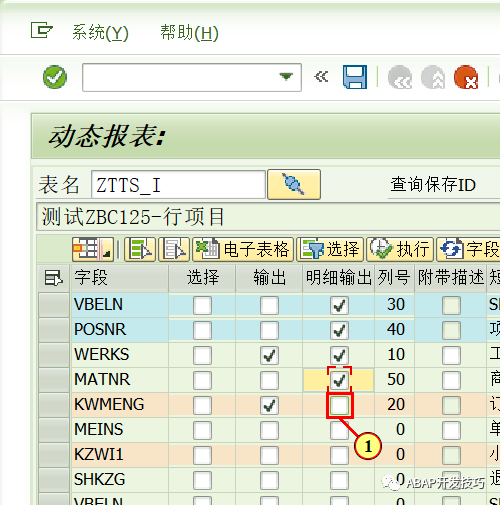
Task: Click column number 30 in VBELN row
Action: 394,305
